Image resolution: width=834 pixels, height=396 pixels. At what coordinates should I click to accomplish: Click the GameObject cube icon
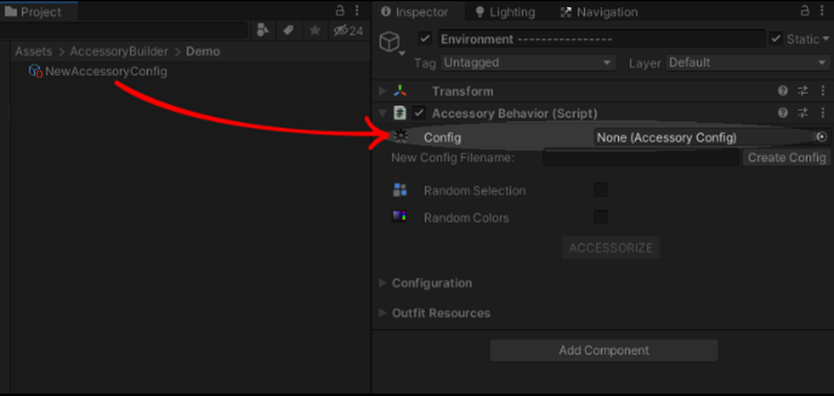pos(389,41)
